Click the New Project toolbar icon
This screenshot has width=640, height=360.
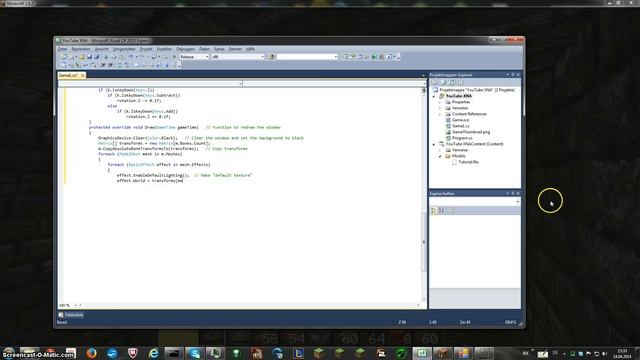click(64, 57)
